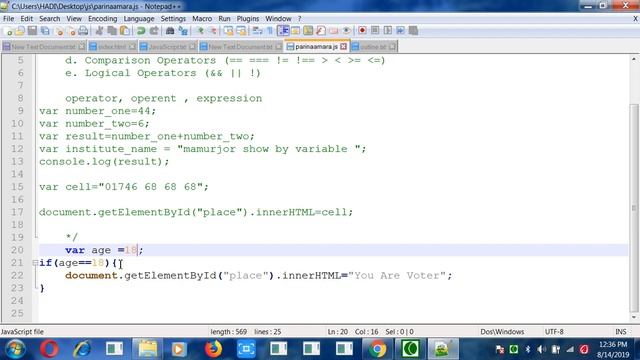Open the Windows Start menu
This screenshot has width=640, height=360.
click(x=16, y=349)
